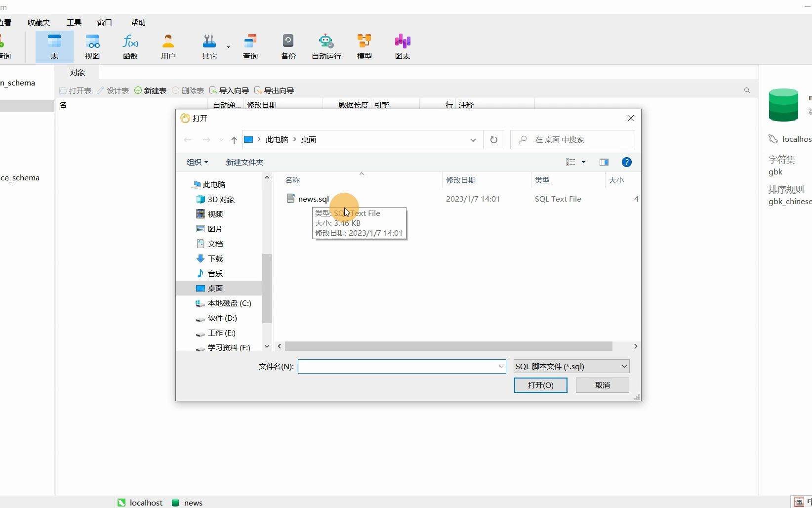
Task: Expand the SQL 脚本文件 file type dropdown
Action: tap(571, 366)
